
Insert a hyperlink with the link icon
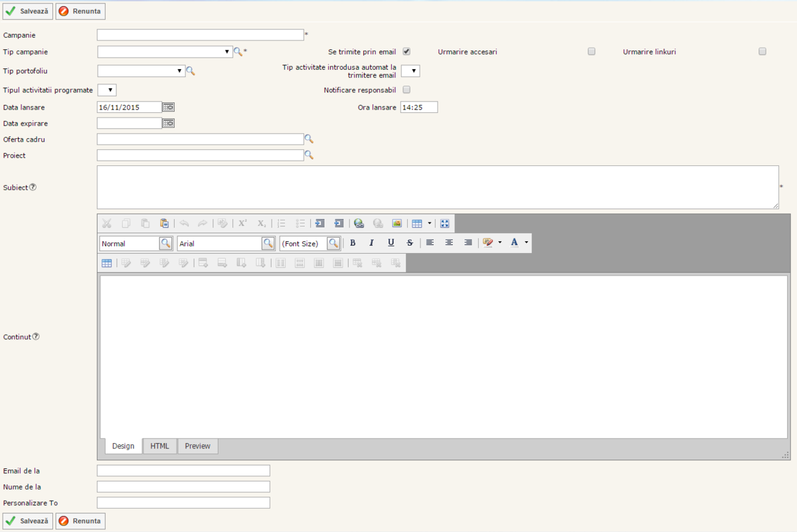click(x=359, y=224)
